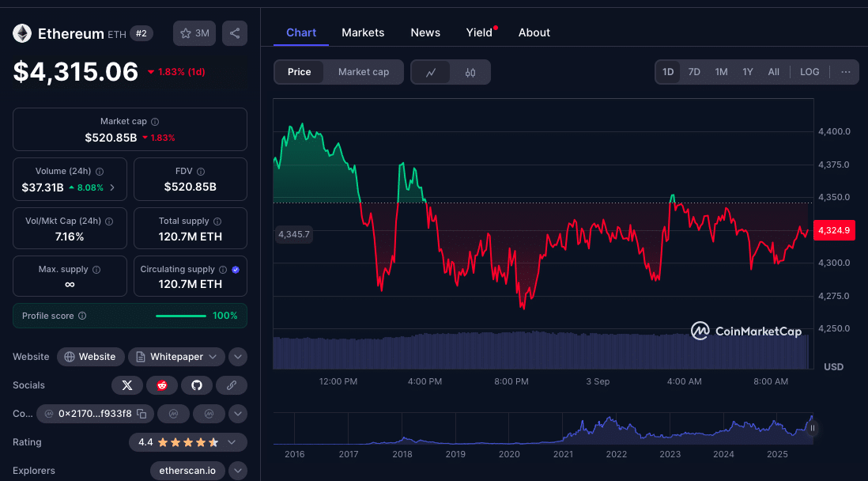Viewport: 868px width, 481px height.
Task: Select the 7D time range
Action: point(694,72)
